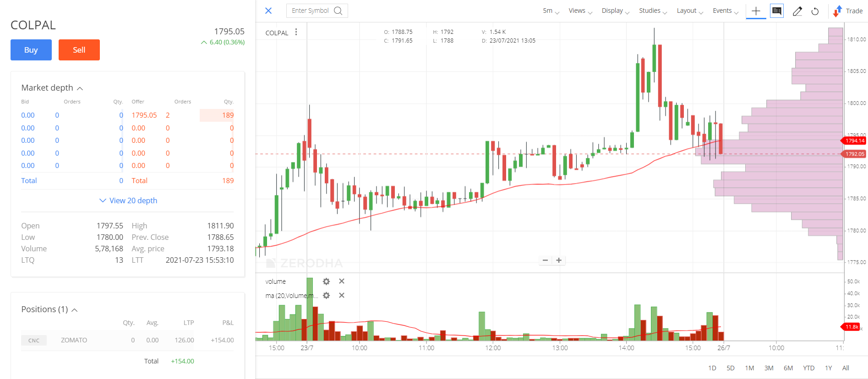Zoom in chart with plus button
868x379 pixels.
point(559,260)
